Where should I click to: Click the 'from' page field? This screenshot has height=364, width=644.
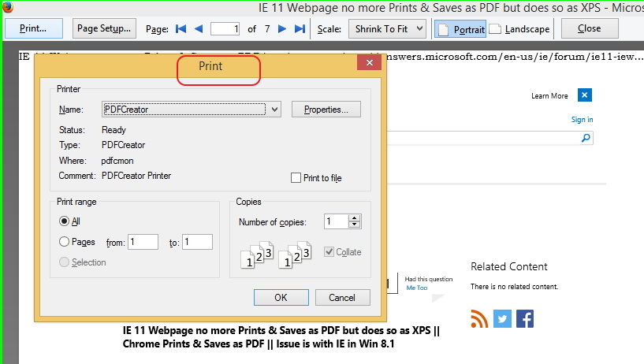[143, 242]
